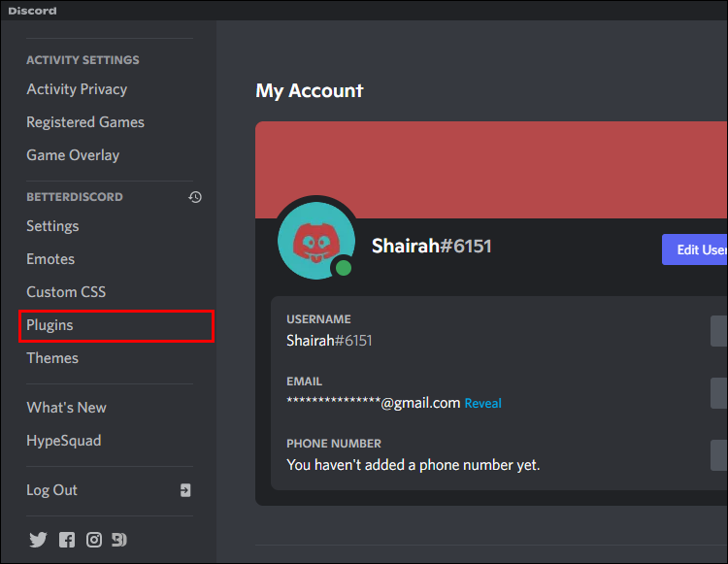Click the BetterDiscord changelog history icon
The image size is (728, 564).
coord(195,197)
